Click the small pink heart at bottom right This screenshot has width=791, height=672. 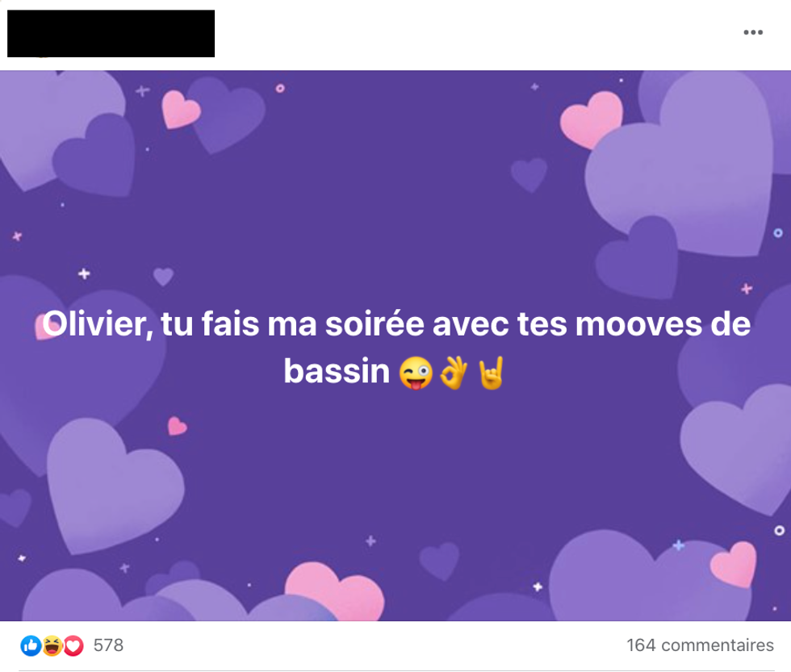[x=734, y=564]
